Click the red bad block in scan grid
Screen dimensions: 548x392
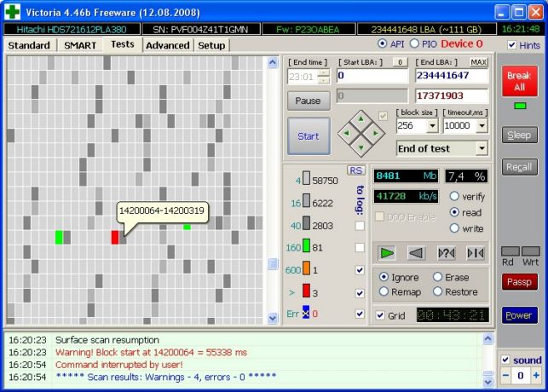click(115, 237)
